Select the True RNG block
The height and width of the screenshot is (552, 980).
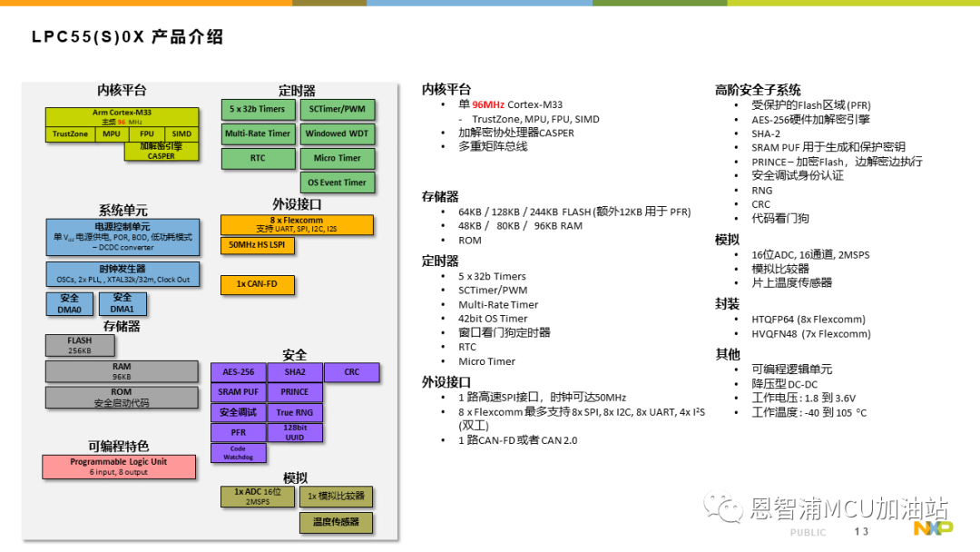point(295,412)
